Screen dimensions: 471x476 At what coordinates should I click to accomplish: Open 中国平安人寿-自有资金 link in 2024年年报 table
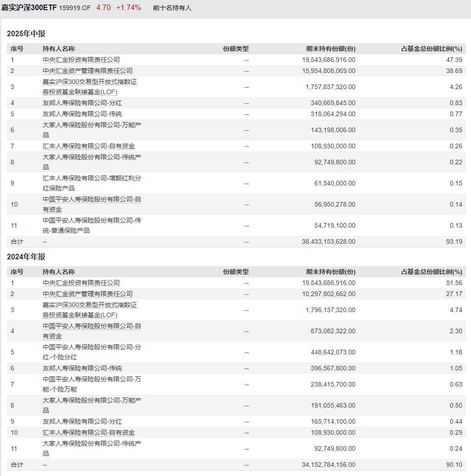92,331
